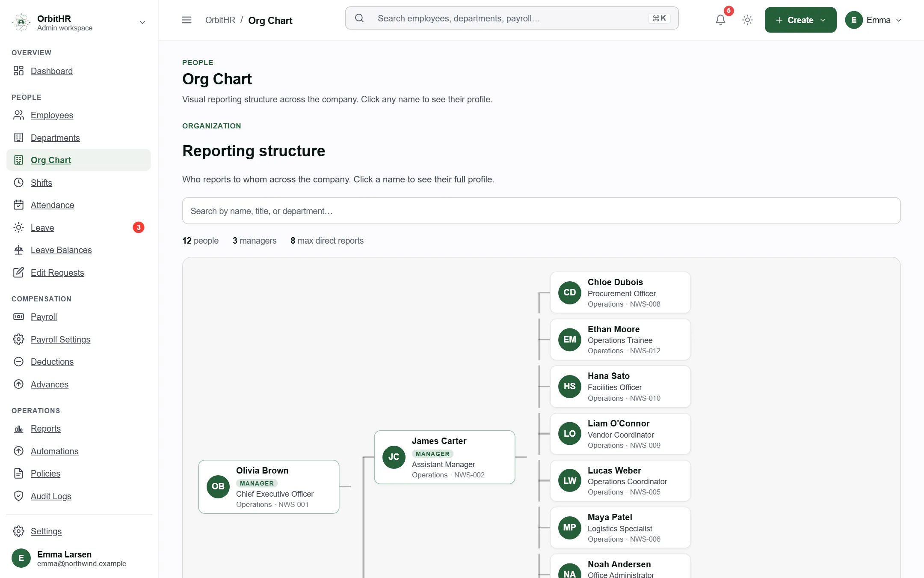Click the Policies document icon
This screenshot has height=578, width=924.
tap(18, 473)
